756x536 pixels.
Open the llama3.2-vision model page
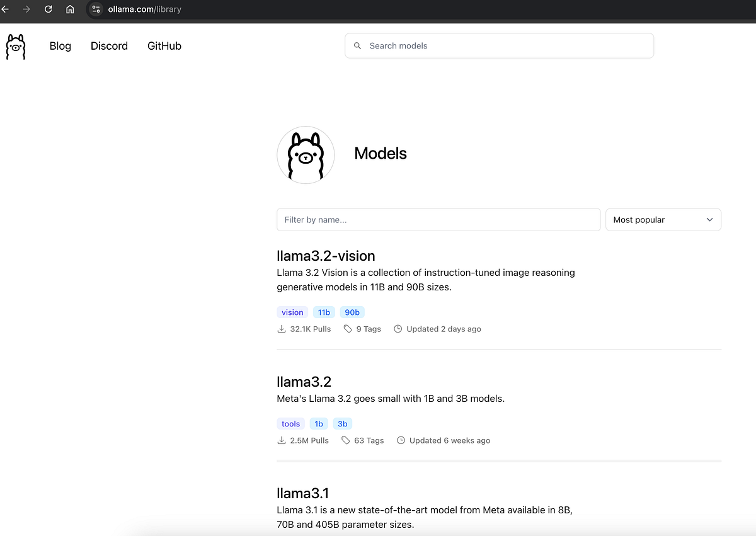(x=326, y=256)
